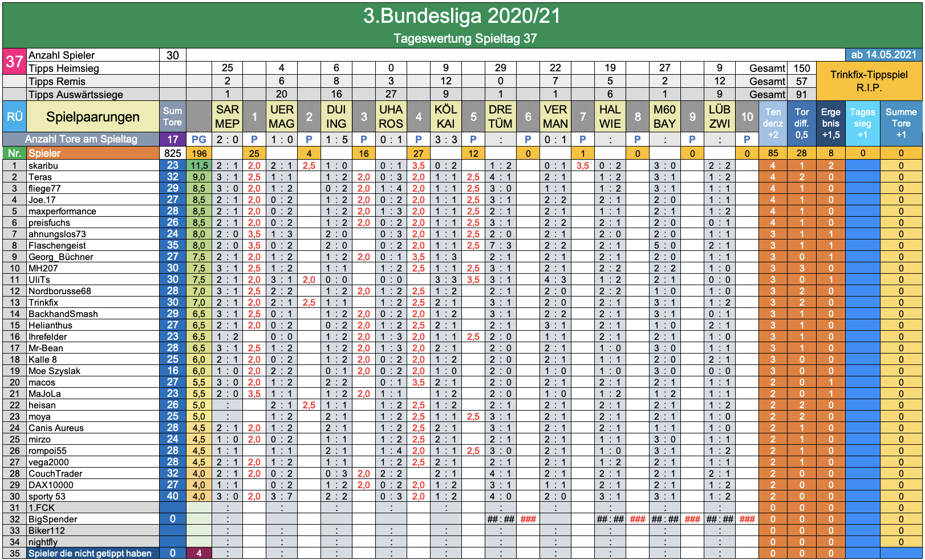Click skaribu's points value 11,5
Image resolution: width=925 pixels, height=560 pixels.
(199, 165)
